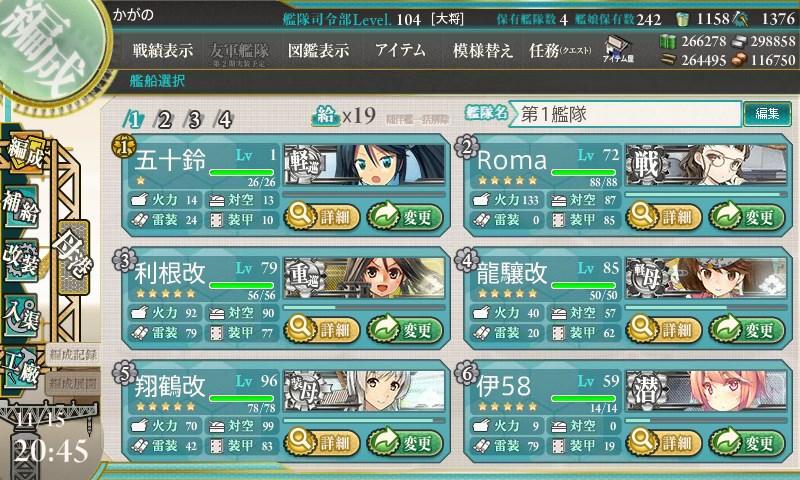Image resolution: width=800 pixels, height=480 pixels.
Task: Click 翔鶴改 ship portrait banner
Action: click(x=364, y=391)
